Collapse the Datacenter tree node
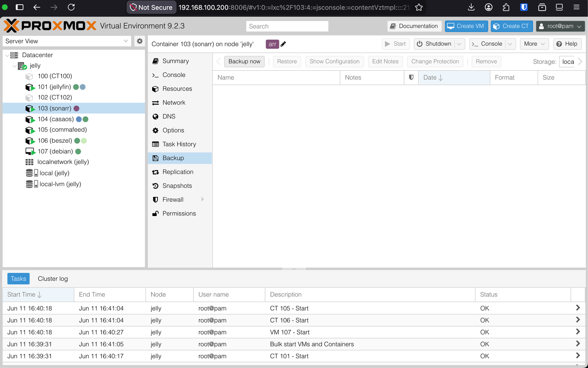This screenshot has width=588, height=368. coord(7,55)
